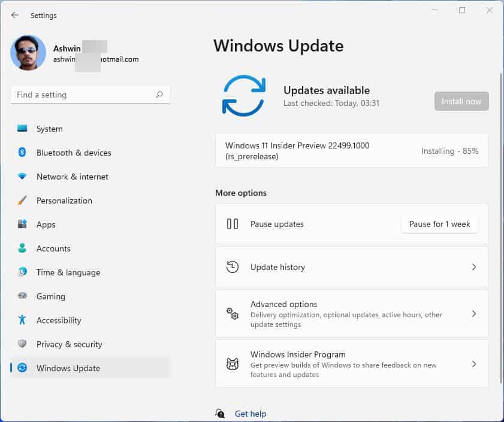Click the System monitor icon
The image size is (504, 422).
[22, 129]
